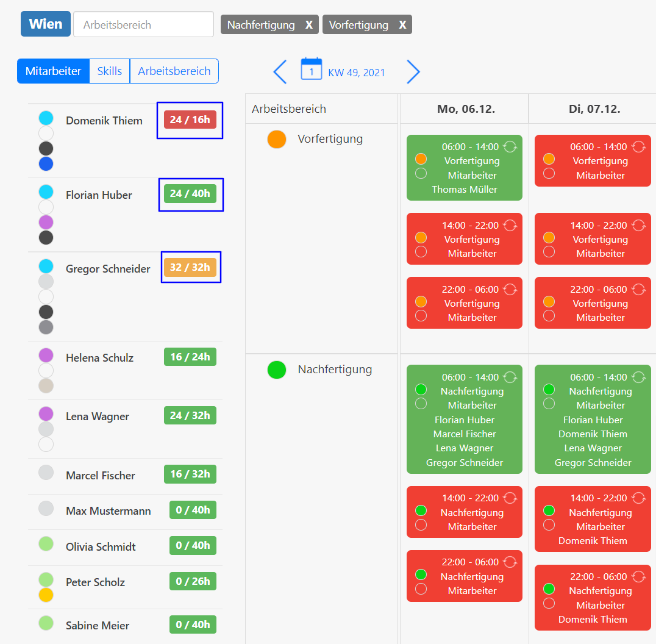Toggle empty circle on Monday 22:00 Nachfertigung shift
656x644 pixels.
click(x=421, y=589)
